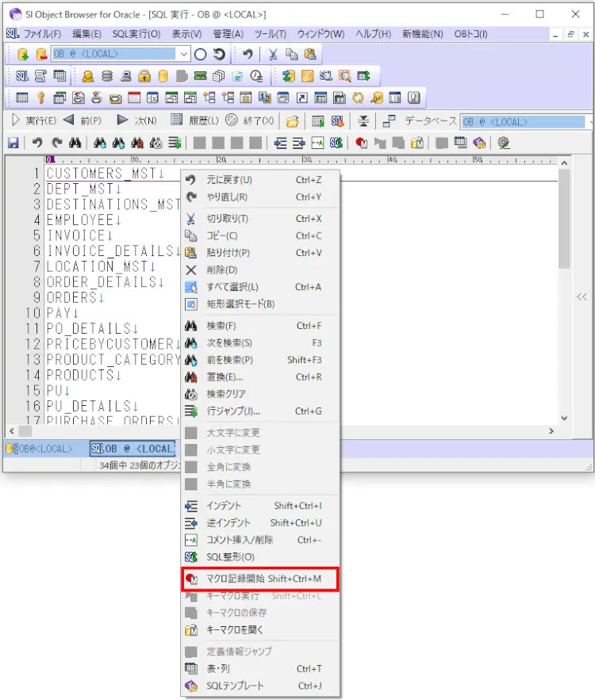
Task: Open the ウィンドウ(W) menu
Action: (321, 34)
